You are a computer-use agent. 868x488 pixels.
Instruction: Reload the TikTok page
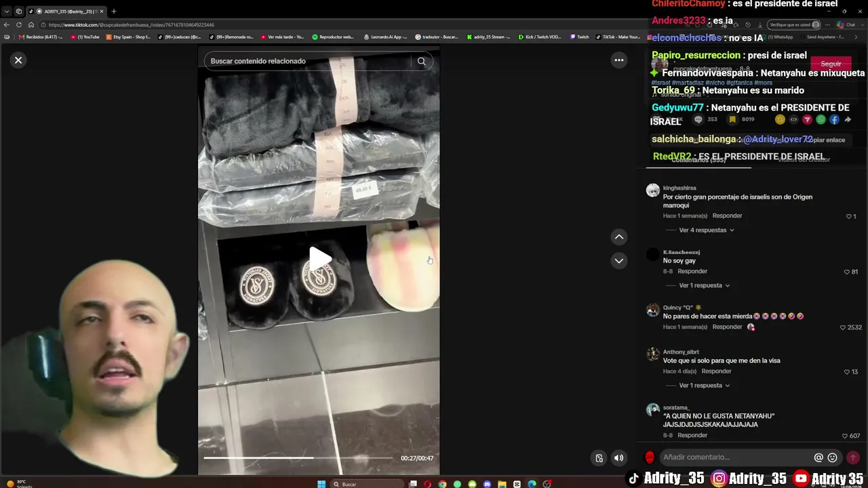(x=18, y=25)
